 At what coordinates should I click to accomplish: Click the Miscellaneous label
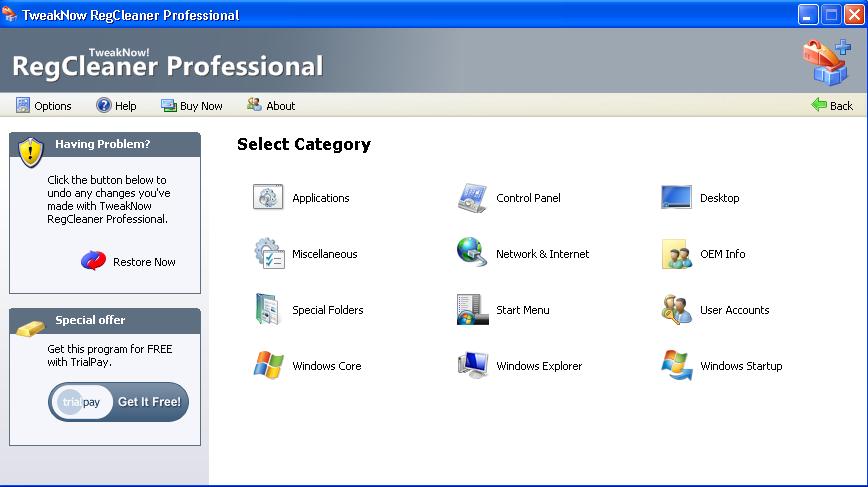[x=324, y=254]
